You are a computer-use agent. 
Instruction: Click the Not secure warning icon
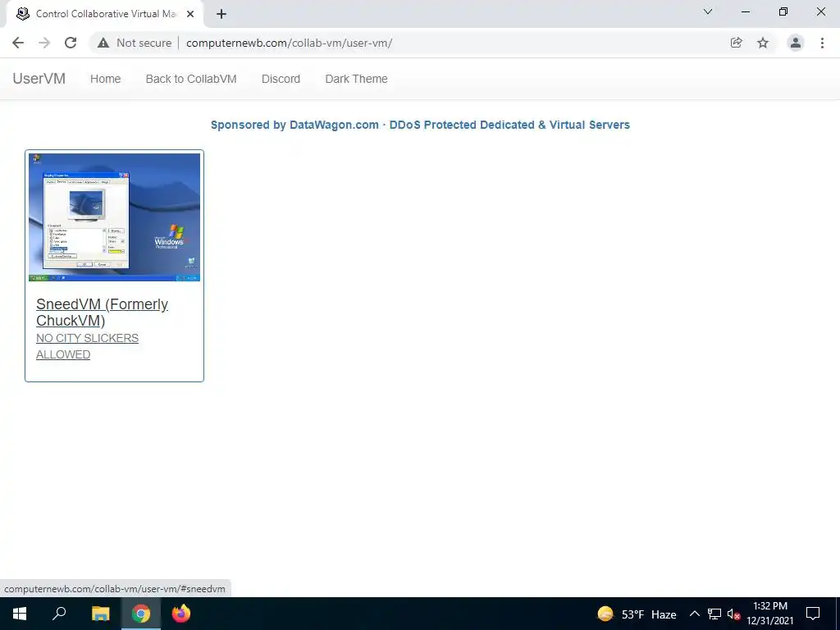103,43
